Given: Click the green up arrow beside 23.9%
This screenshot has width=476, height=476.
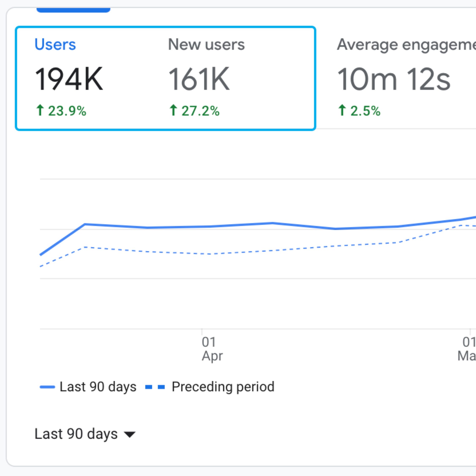Looking at the screenshot, I should coord(40,110).
